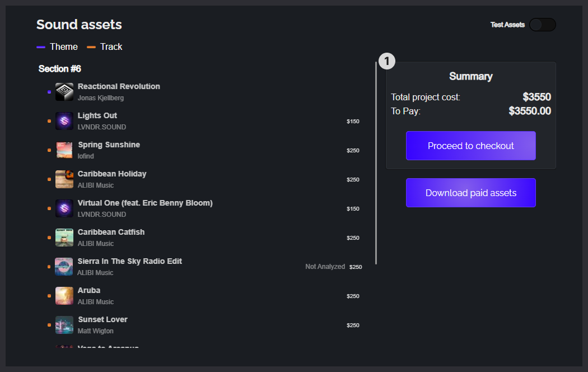This screenshot has height=372, width=588.
Task: Click the Reactional Revolution album artwork
Action: [x=64, y=92]
